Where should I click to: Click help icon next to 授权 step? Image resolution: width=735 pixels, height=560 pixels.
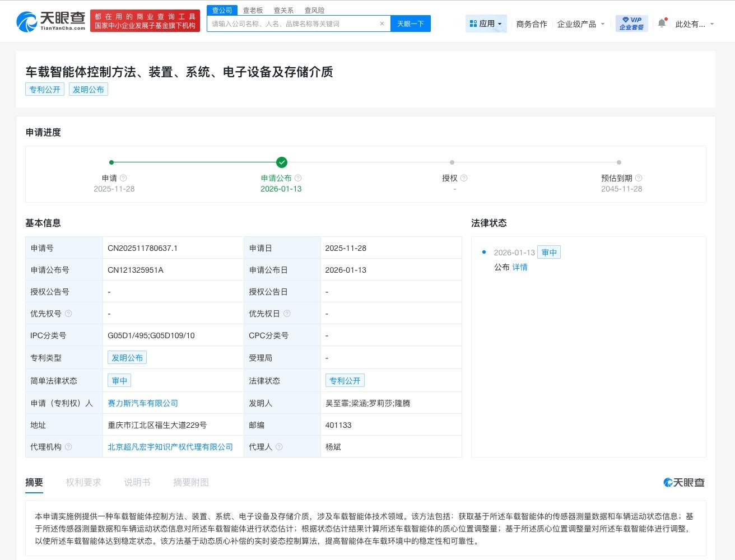coord(464,178)
